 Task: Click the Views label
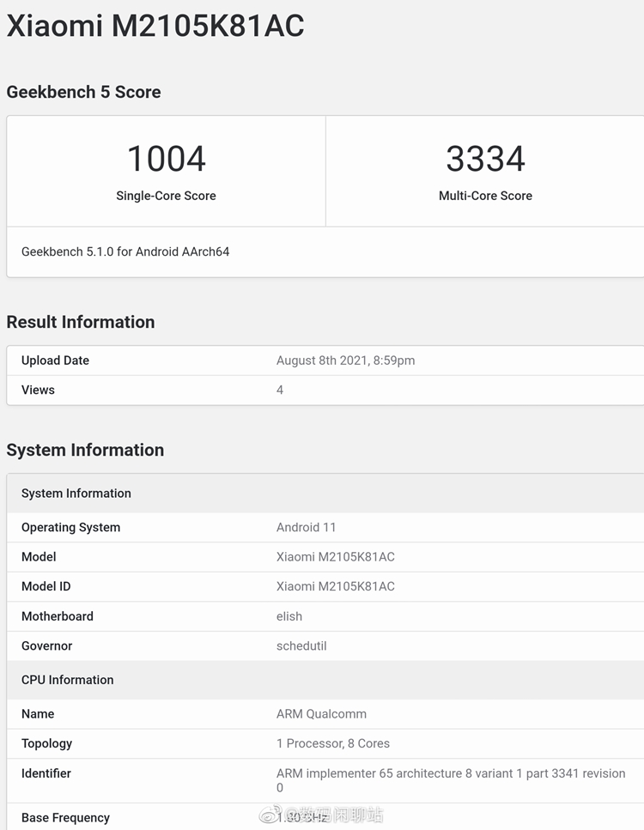(38, 391)
